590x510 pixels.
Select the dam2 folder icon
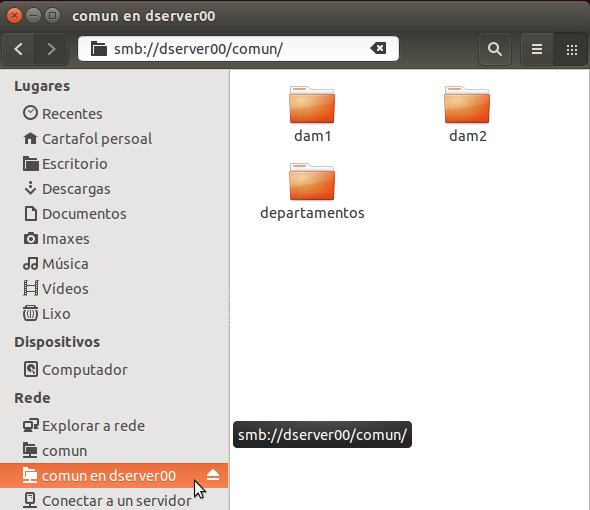(x=467, y=105)
